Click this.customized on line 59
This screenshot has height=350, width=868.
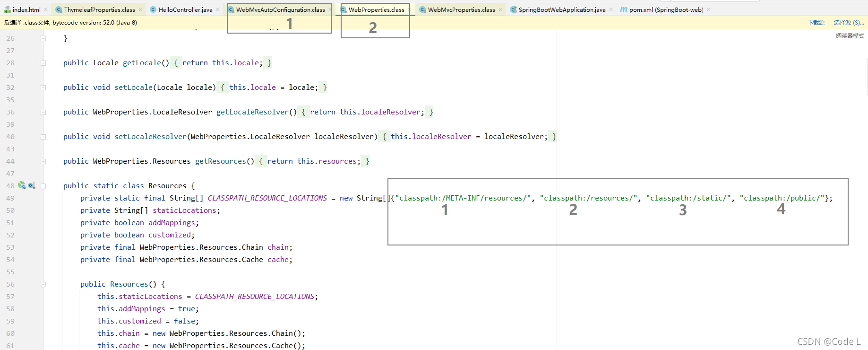coord(129,321)
